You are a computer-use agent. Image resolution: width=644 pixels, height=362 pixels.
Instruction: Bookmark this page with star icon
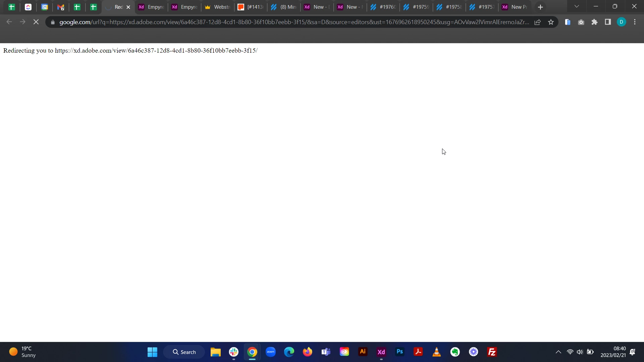(x=551, y=22)
